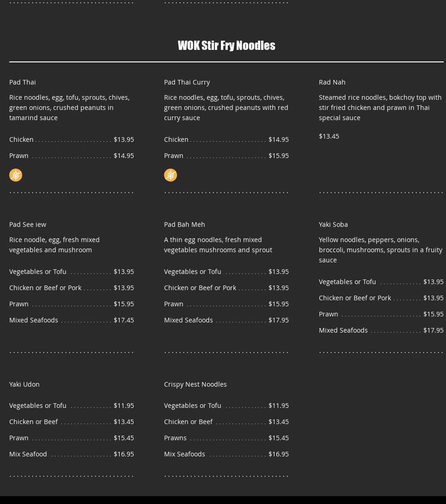Click the Rad Nah $13.45 price
This screenshot has height=504, width=446.
point(329,136)
